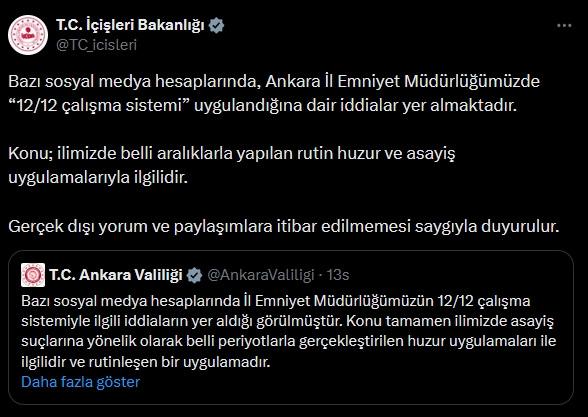Click the quoted text line starting with suçlarına yönelik
The image size is (588, 417).
288,341
